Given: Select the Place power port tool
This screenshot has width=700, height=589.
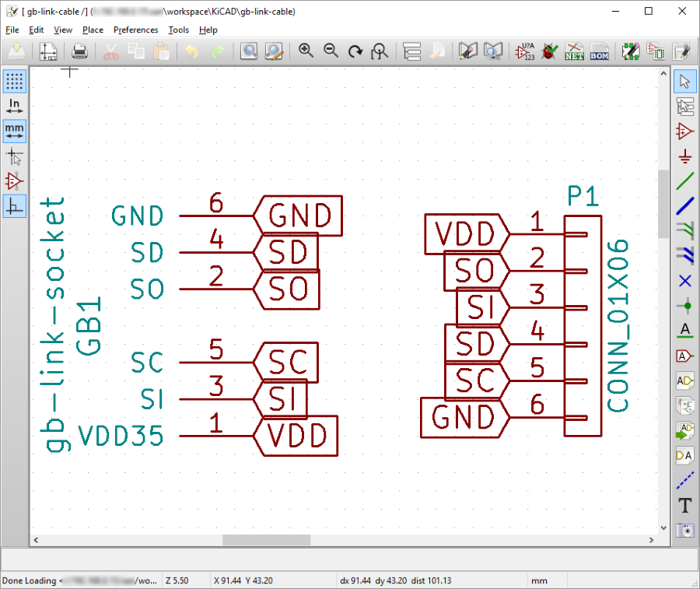Looking at the screenshot, I should 684,156.
